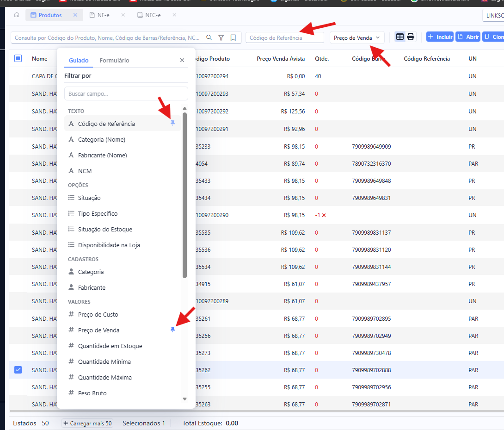Click the search magnifier icon
The height and width of the screenshot is (430, 504).
[x=209, y=37]
